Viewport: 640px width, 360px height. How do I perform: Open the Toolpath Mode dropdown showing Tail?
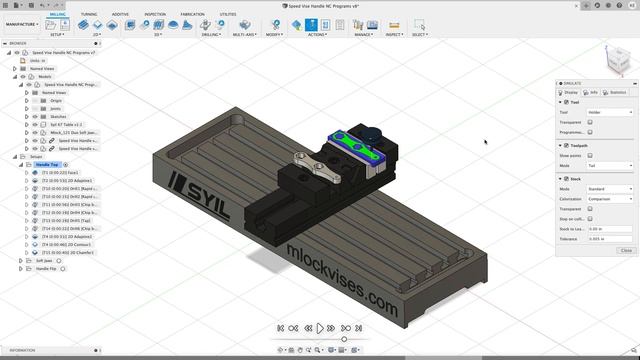[x=610, y=166]
